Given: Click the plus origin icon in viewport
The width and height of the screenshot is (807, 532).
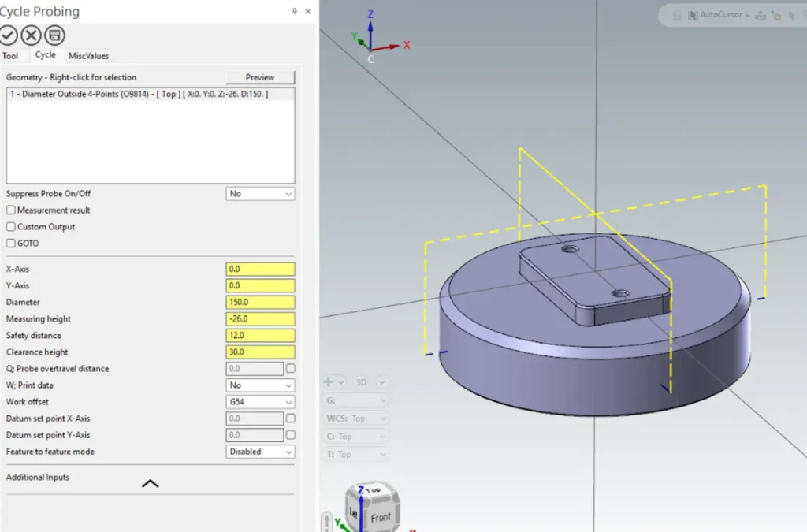Looking at the screenshot, I should 329,381.
